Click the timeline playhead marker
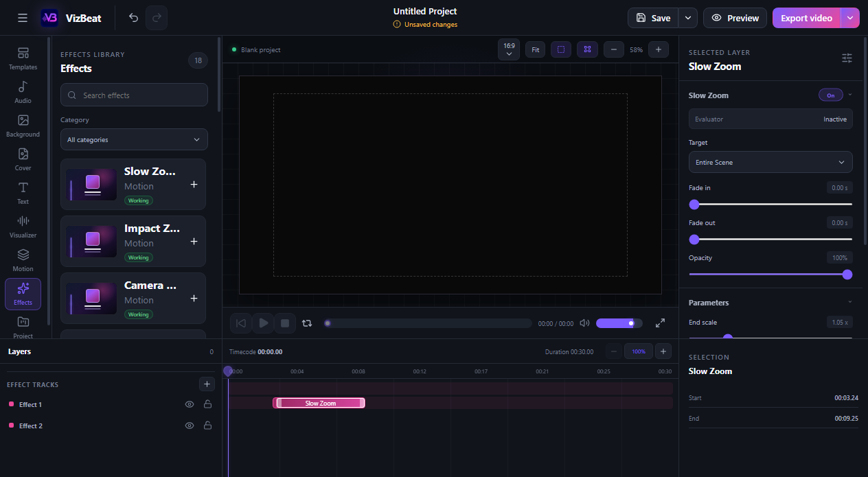This screenshot has width=868, height=477. coord(228,371)
